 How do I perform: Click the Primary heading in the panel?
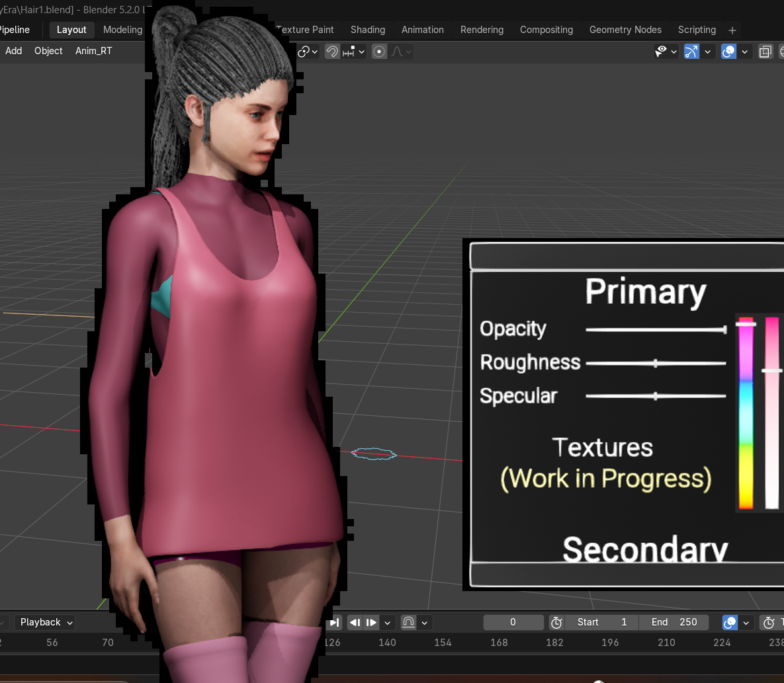click(x=646, y=292)
